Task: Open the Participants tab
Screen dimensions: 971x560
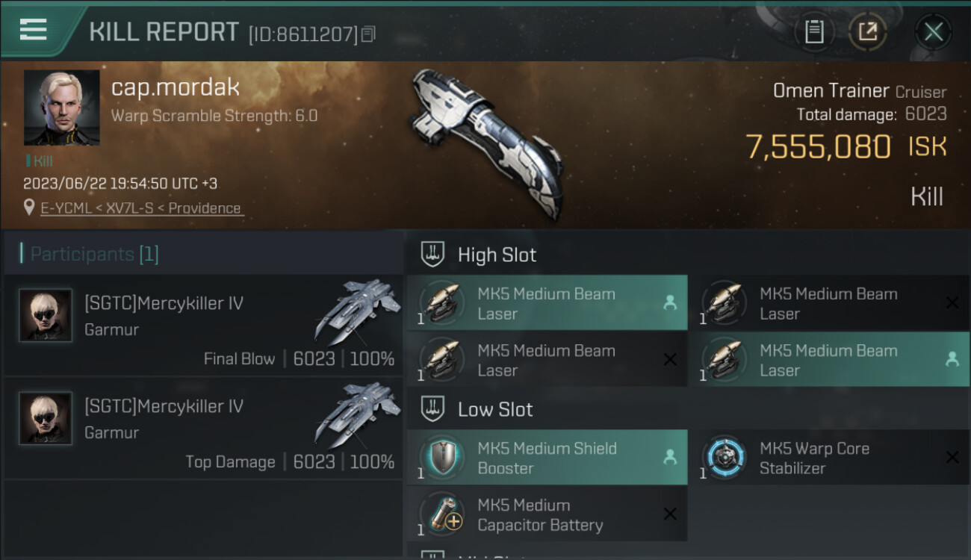Action: (93, 254)
